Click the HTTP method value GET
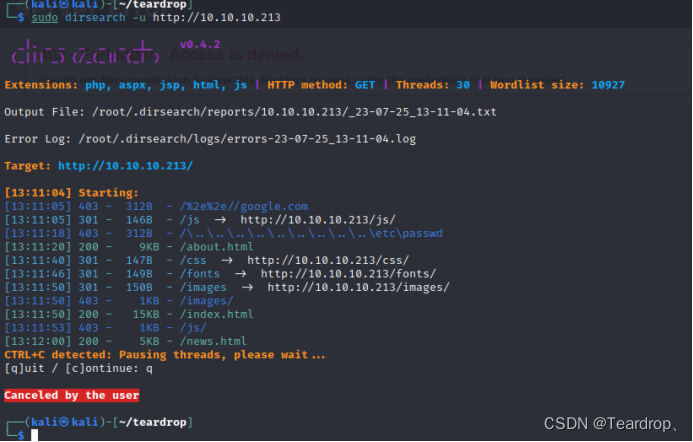 365,85
